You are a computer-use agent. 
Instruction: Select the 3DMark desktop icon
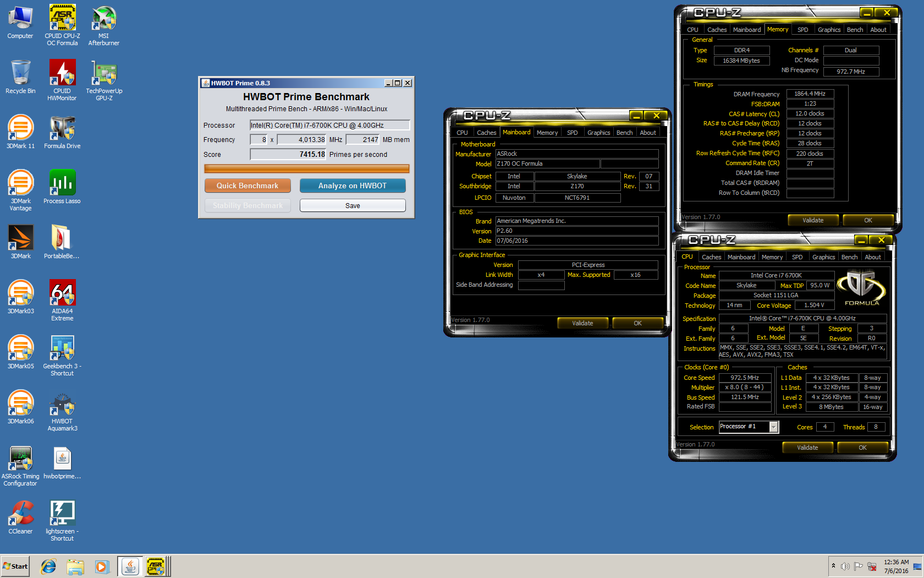tap(20, 242)
